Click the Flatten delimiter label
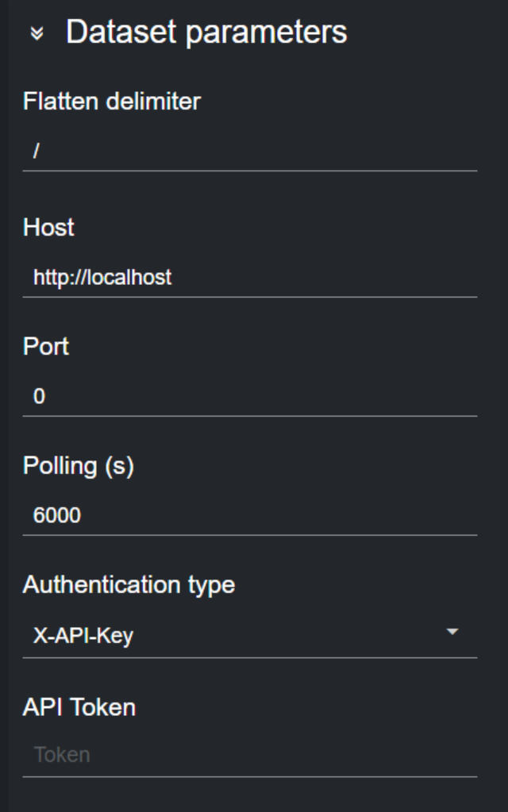 point(111,102)
